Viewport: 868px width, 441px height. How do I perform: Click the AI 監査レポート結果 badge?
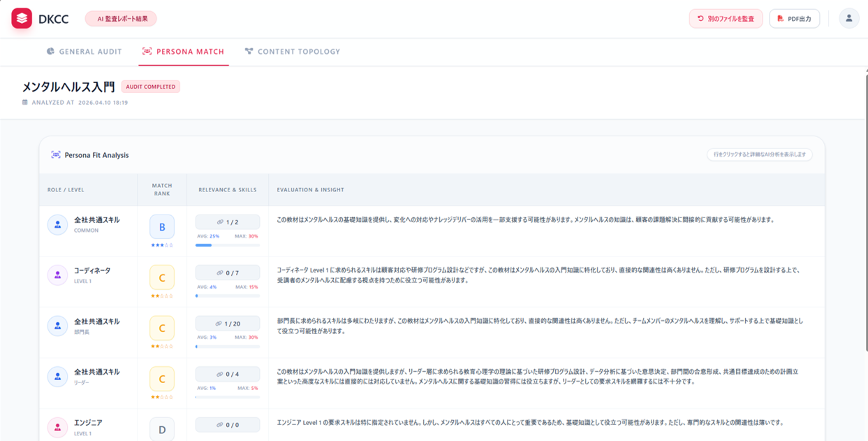121,19
